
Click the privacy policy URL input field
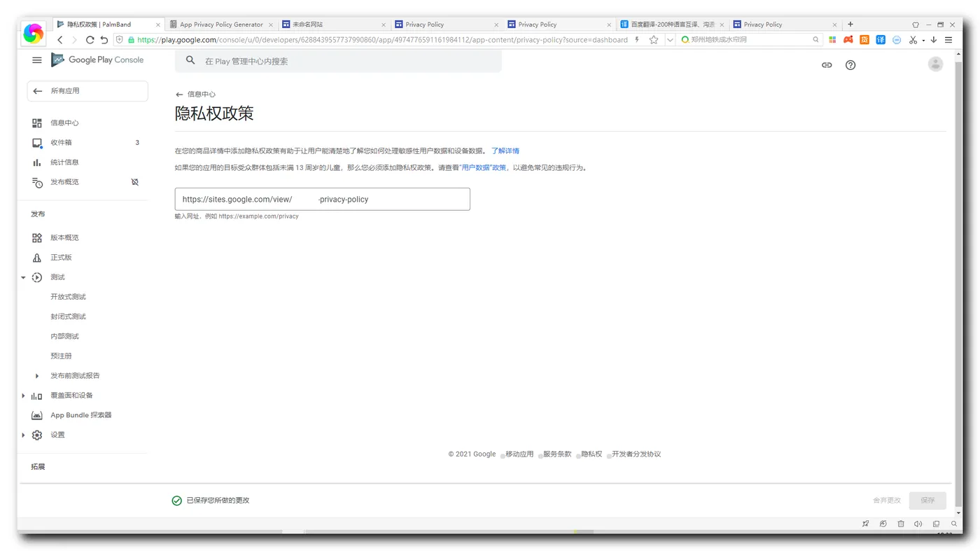322,199
